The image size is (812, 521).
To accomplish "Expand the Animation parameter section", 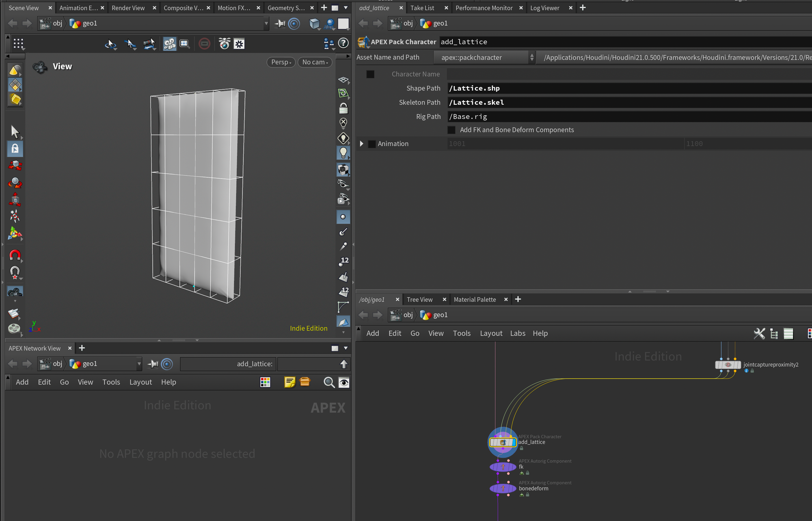I will click(361, 144).
